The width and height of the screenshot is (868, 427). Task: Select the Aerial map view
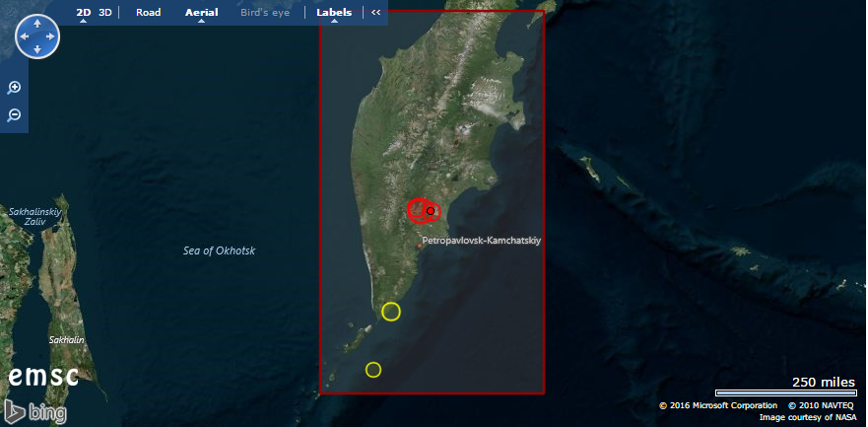point(202,13)
